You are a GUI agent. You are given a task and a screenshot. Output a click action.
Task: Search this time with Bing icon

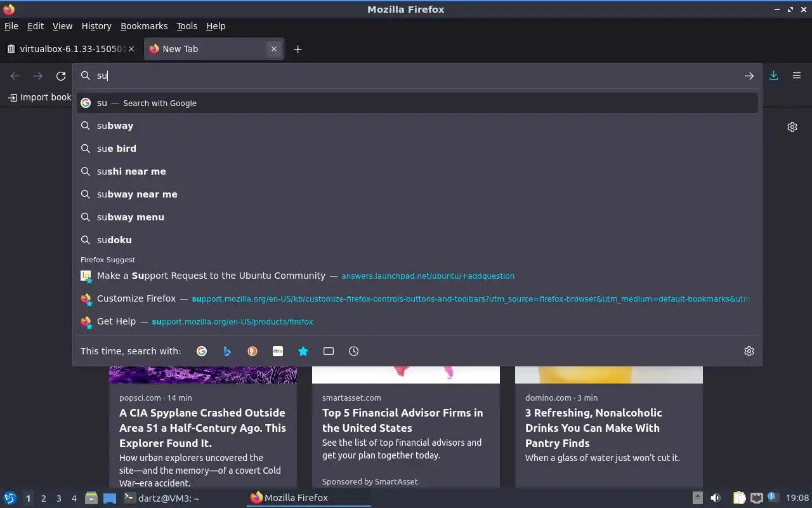pyautogui.click(x=227, y=351)
